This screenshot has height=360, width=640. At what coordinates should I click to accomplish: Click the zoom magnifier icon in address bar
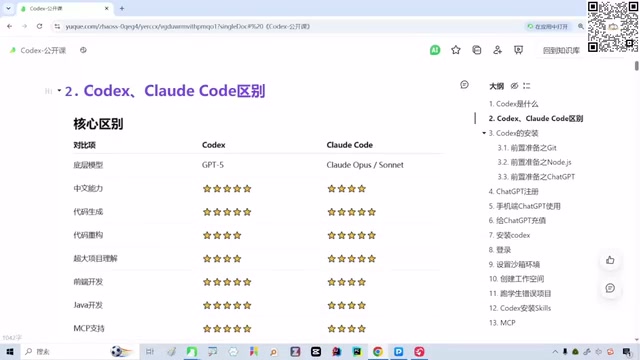tap(581, 27)
